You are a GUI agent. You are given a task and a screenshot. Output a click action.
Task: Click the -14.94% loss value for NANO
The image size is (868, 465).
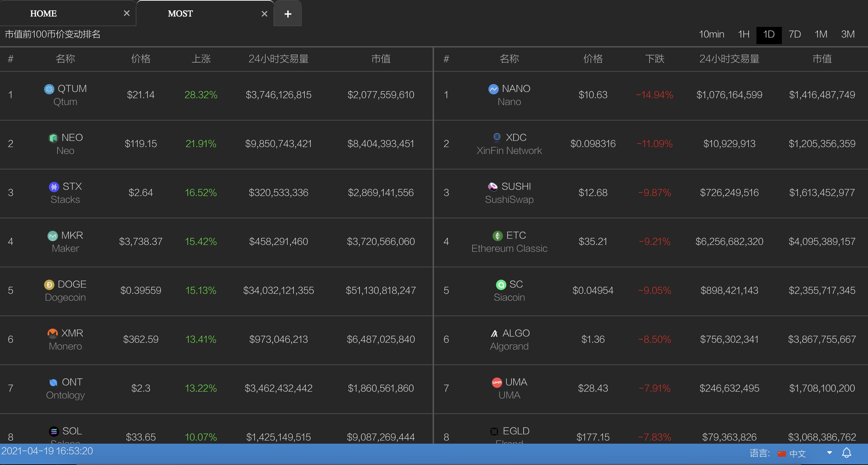[654, 95]
